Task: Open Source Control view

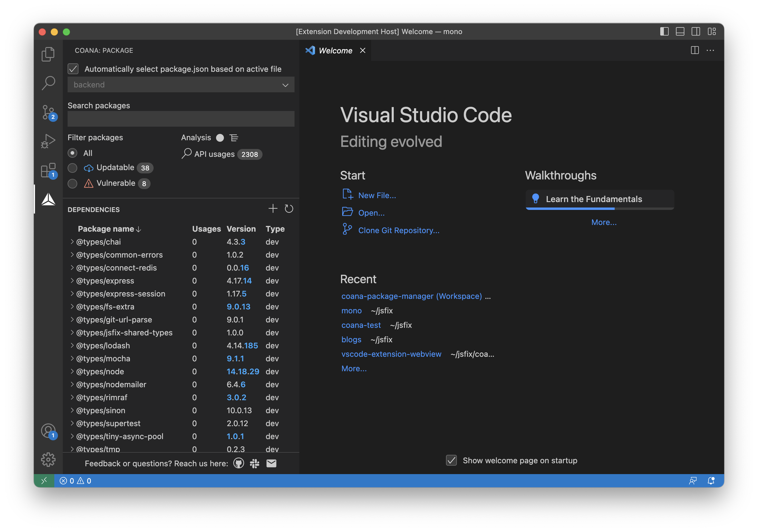Action: 48,112
